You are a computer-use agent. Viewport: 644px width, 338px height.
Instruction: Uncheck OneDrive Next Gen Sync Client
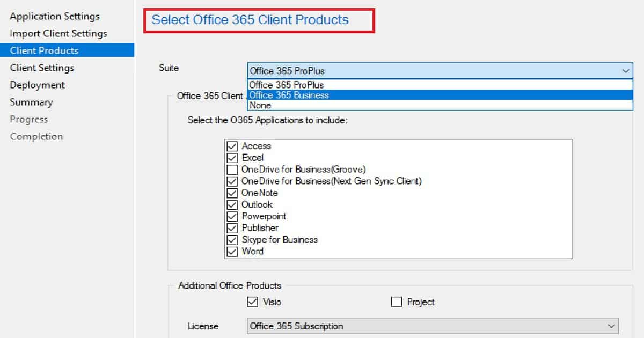[232, 181]
